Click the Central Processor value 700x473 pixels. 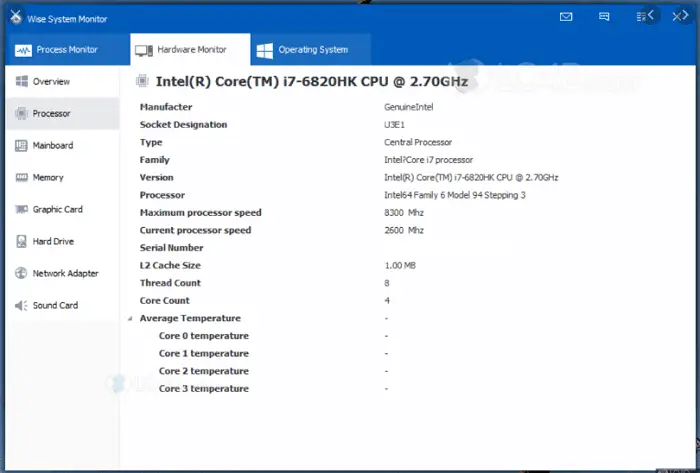click(x=418, y=142)
